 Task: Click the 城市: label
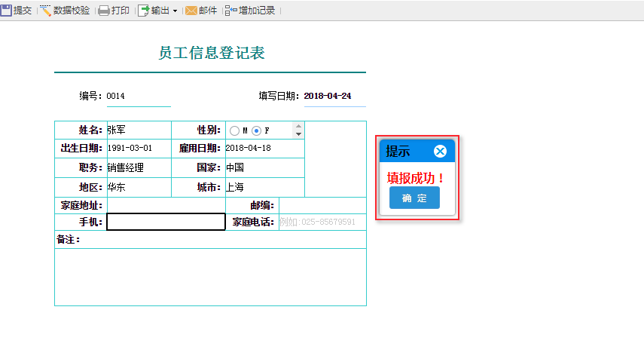click(209, 188)
